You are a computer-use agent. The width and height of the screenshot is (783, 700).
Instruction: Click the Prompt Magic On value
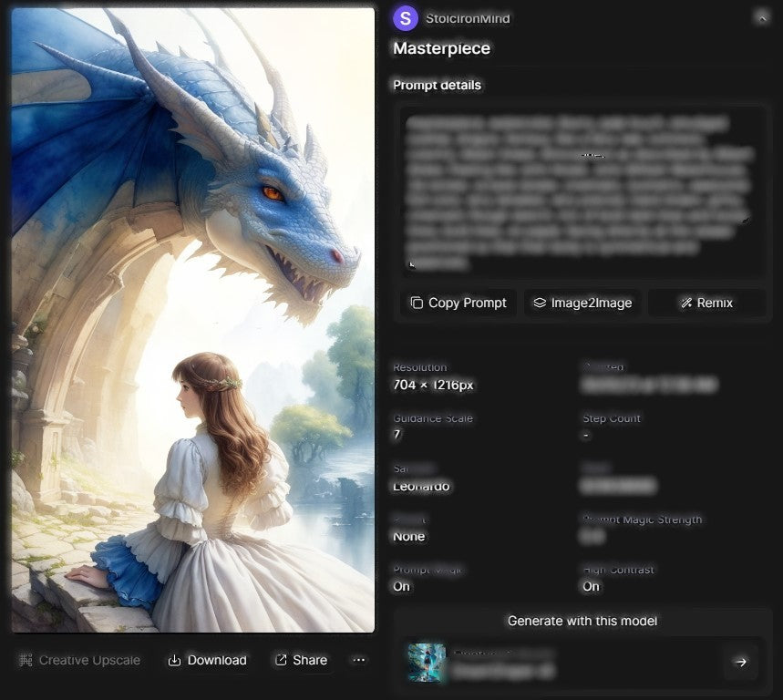401,586
